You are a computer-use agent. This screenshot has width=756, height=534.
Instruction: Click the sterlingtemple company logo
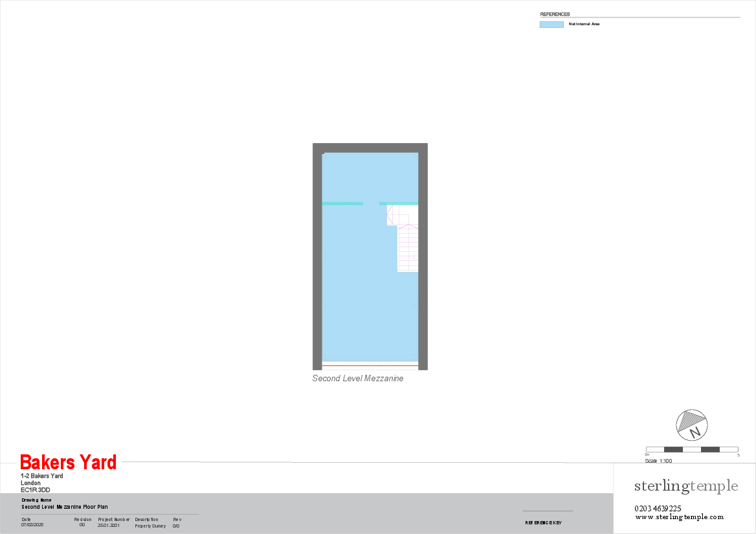(x=685, y=486)
